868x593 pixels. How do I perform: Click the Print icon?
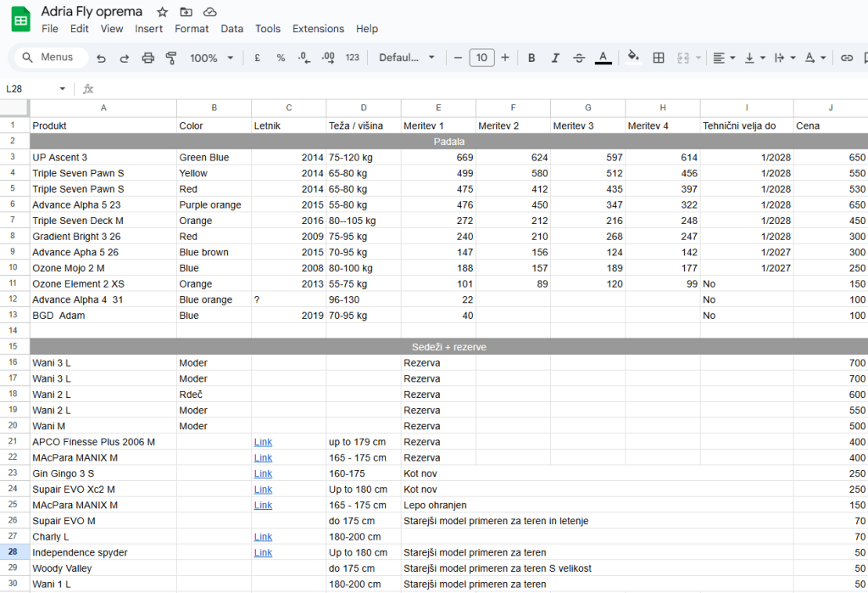coord(148,58)
